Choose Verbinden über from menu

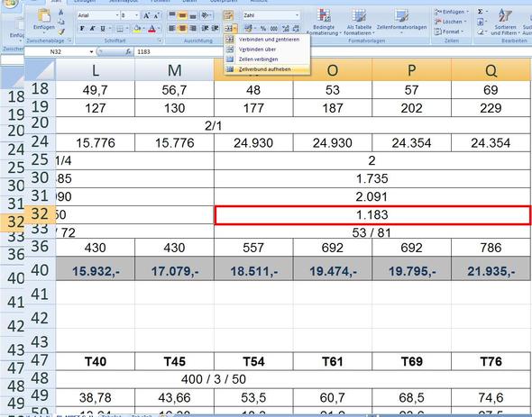[267, 50]
